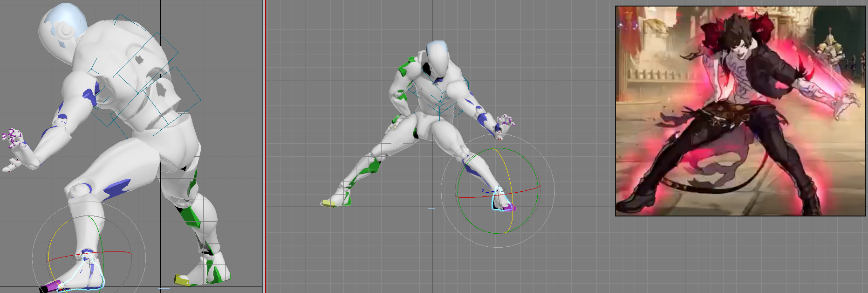Click the outer gray gizmo ring in left viewport
This screenshot has height=293, width=868.
[x=89, y=202]
